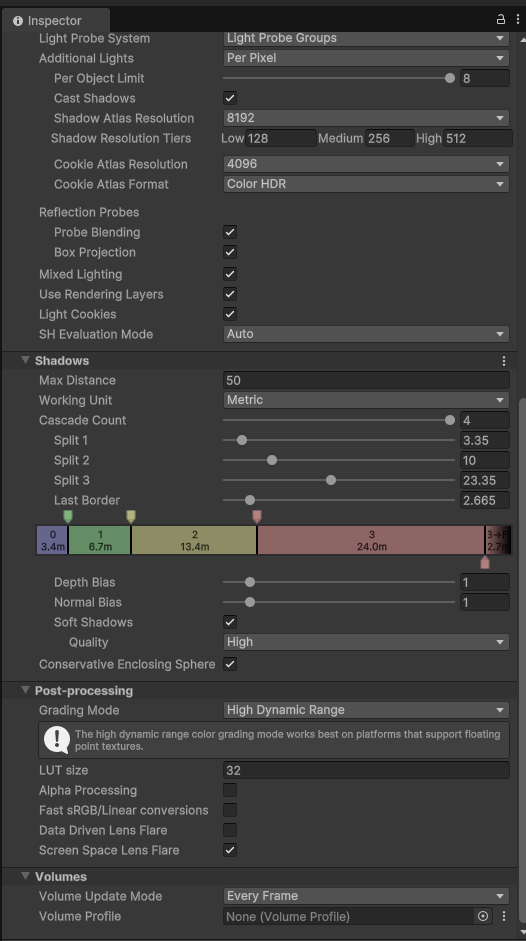Toggle Light Cookies checkbox
This screenshot has height=941, width=526.
tap(230, 314)
